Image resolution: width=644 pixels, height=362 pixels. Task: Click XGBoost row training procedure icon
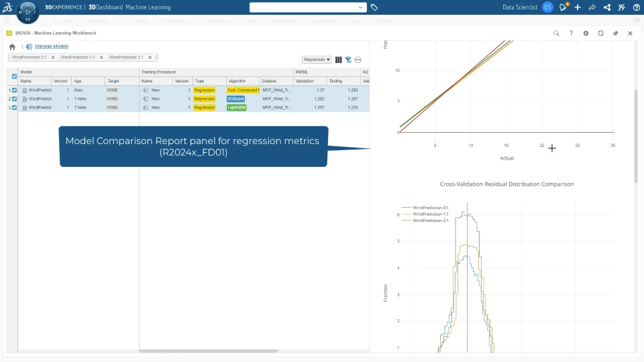point(146,99)
